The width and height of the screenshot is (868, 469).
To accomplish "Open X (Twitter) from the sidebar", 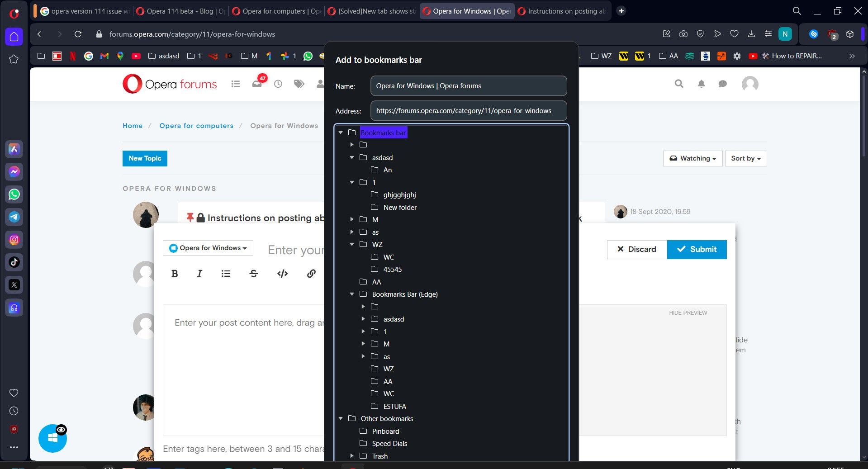I will (x=14, y=285).
